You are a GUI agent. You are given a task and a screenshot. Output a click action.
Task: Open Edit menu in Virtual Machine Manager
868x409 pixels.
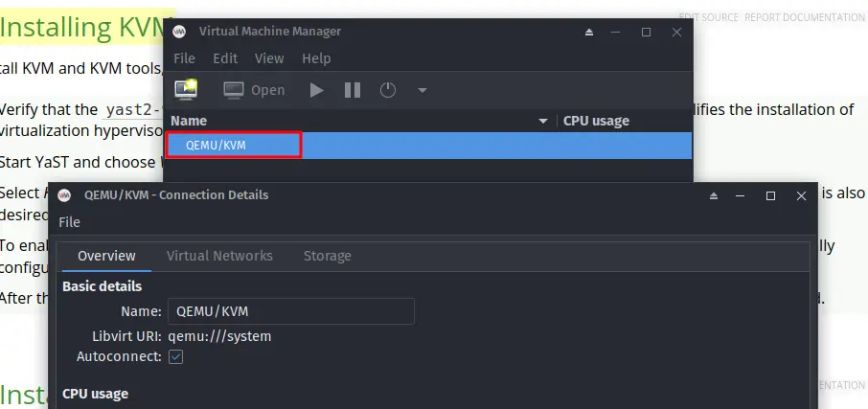pyautogui.click(x=225, y=58)
